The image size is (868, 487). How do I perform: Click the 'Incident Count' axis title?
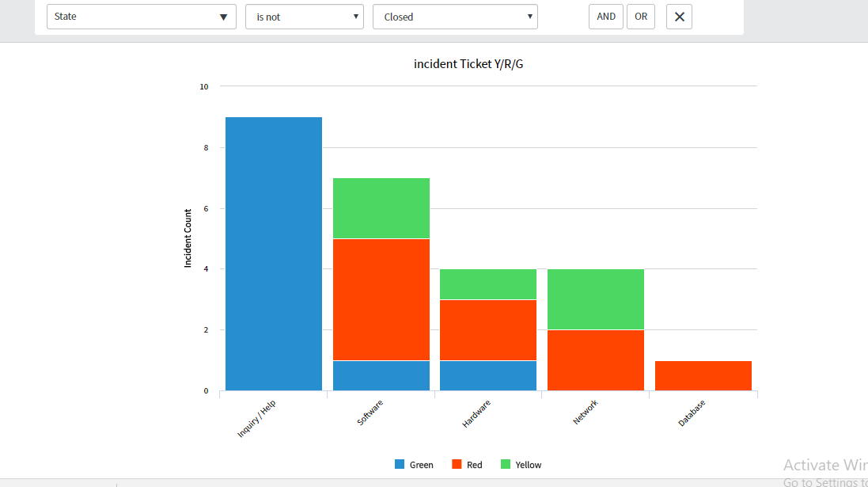[188, 238]
